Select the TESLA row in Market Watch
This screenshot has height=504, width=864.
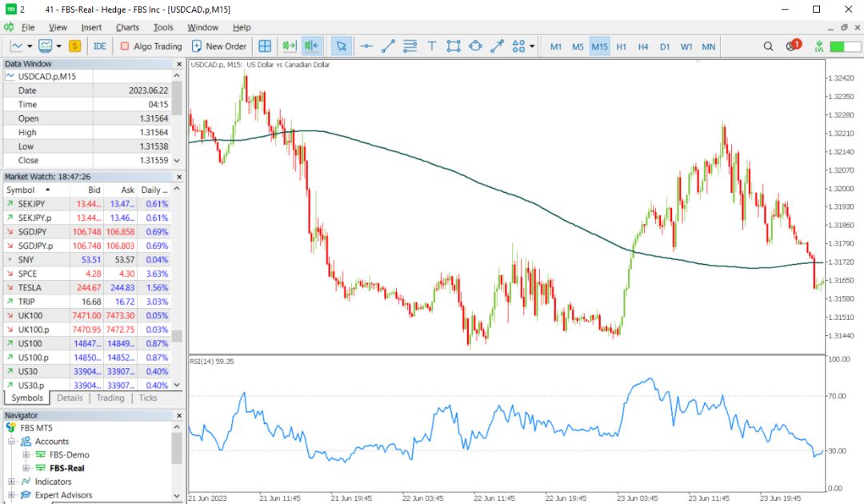pos(87,287)
